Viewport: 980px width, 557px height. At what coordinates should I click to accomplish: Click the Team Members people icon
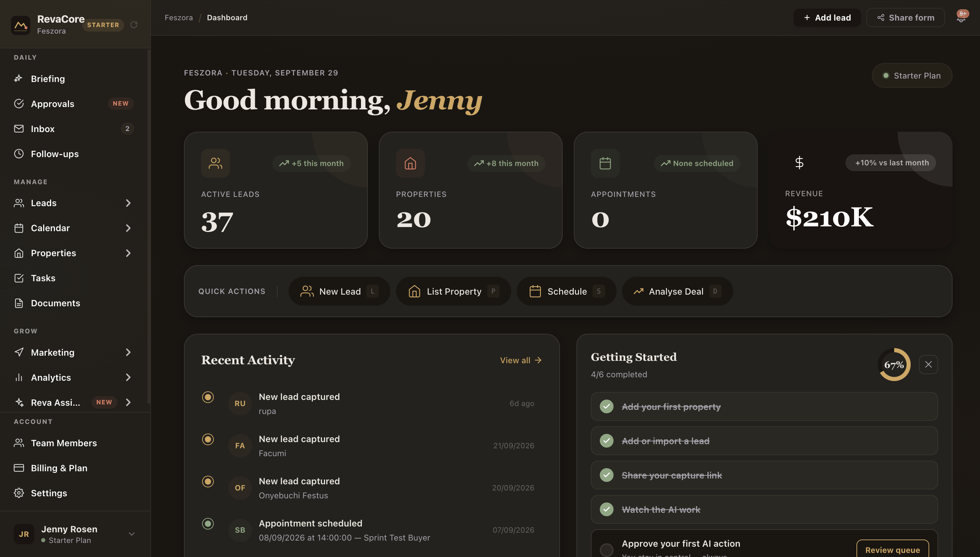pos(19,442)
